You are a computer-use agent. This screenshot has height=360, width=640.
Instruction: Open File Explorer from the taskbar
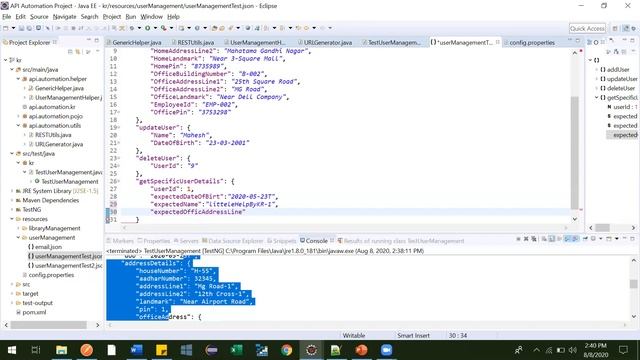pos(61,350)
